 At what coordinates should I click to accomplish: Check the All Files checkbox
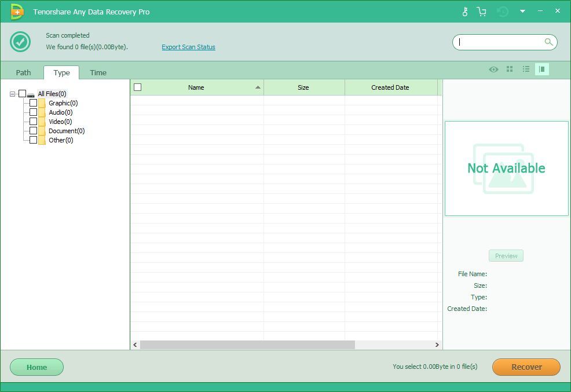point(23,93)
